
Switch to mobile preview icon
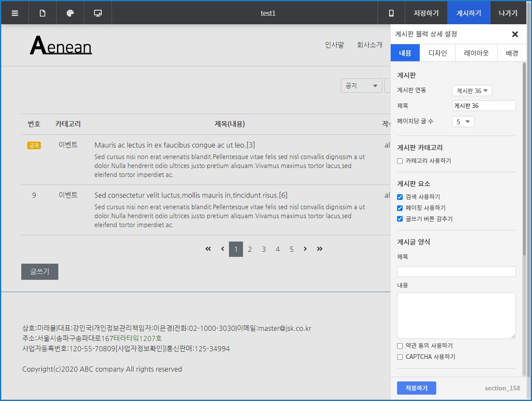[x=391, y=13]
